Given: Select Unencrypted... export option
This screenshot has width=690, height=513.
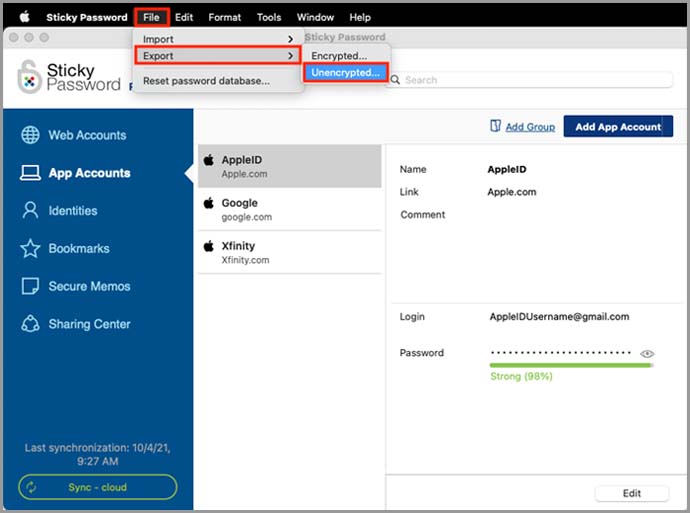Looking at the screenshot, I should point(345,73).
